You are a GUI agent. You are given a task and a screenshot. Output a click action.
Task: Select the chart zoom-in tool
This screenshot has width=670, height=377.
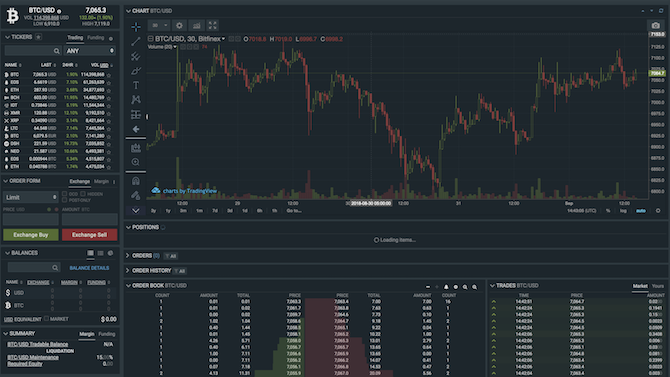(x=136, y=162)
